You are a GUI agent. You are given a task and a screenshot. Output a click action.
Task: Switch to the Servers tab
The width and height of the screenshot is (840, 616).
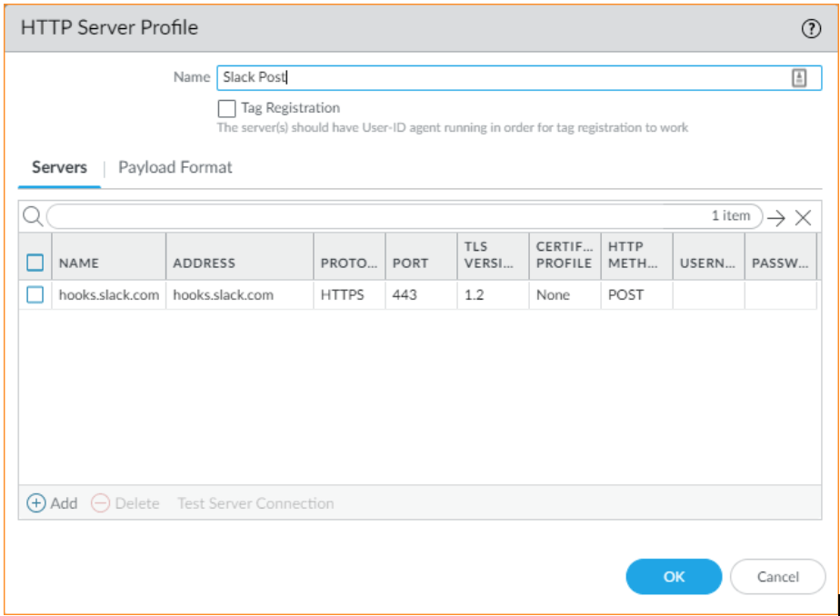59,167
